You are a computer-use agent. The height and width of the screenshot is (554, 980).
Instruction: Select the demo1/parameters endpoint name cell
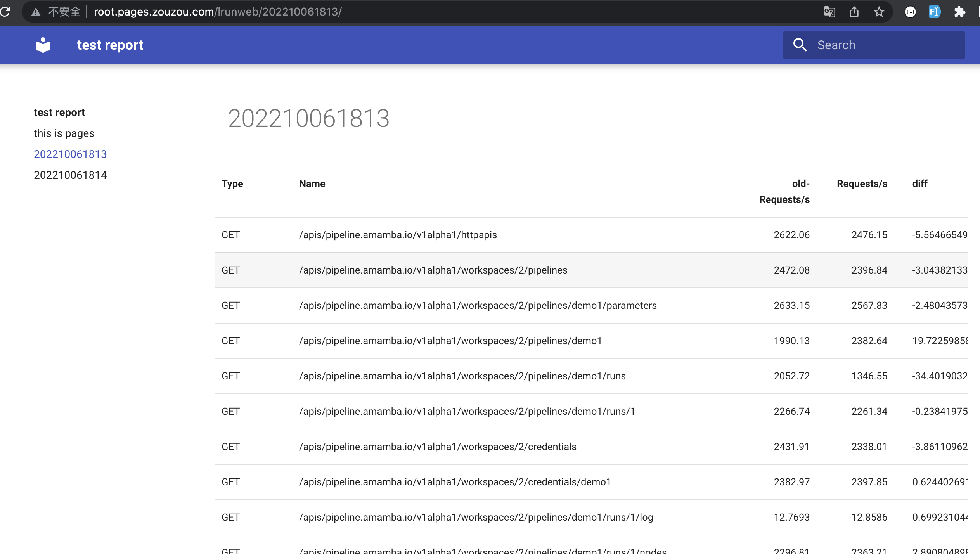478,305
